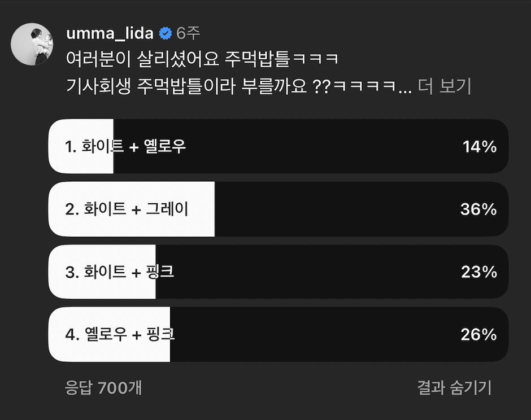Click the 23% result percentage

tap(478, 272)
